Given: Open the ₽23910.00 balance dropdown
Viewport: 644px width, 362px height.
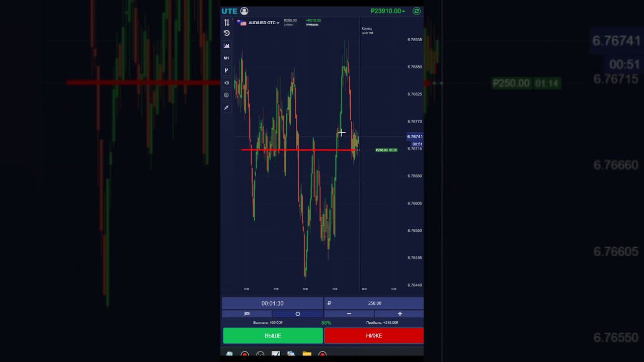Looking at the screenshot, I should click(x=388, y=11).
